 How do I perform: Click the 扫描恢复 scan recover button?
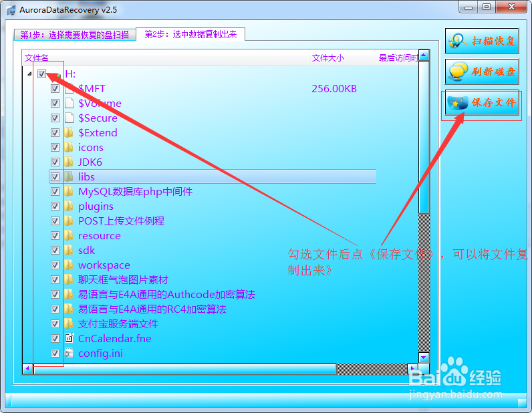point(482,41)
